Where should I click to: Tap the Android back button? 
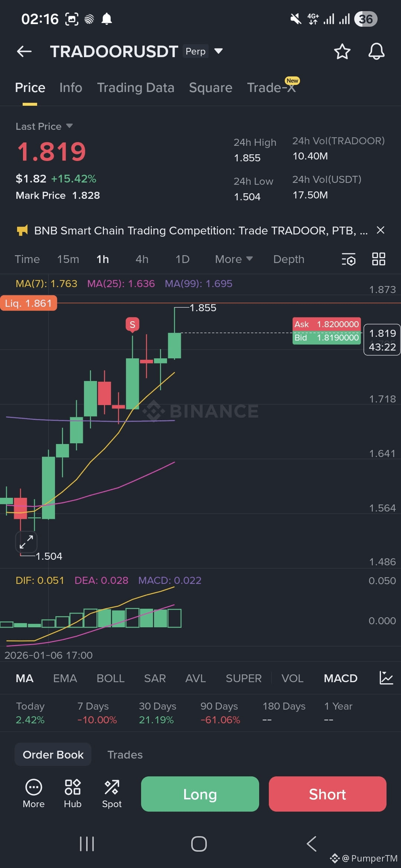(x=312, y=844)
